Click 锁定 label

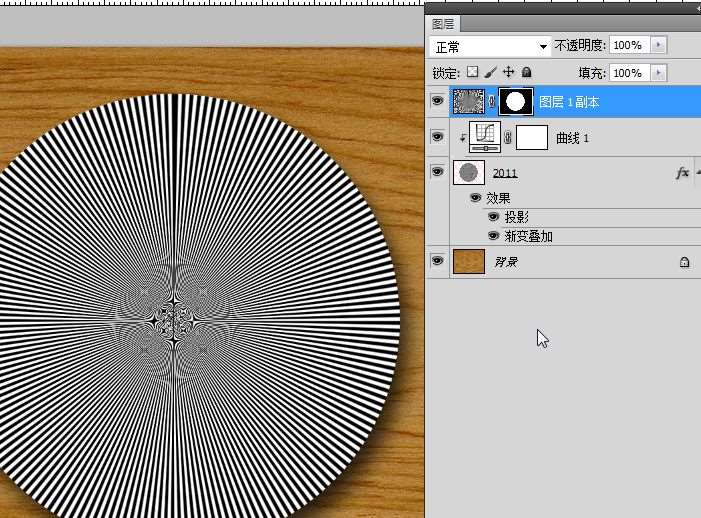click(x=446, y=73)
